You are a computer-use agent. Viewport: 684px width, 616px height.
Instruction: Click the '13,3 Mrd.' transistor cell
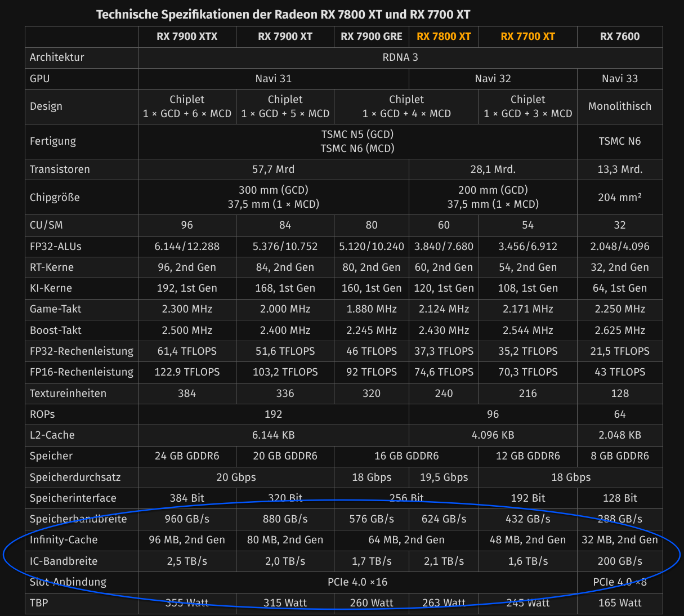[x=620, y=169]
